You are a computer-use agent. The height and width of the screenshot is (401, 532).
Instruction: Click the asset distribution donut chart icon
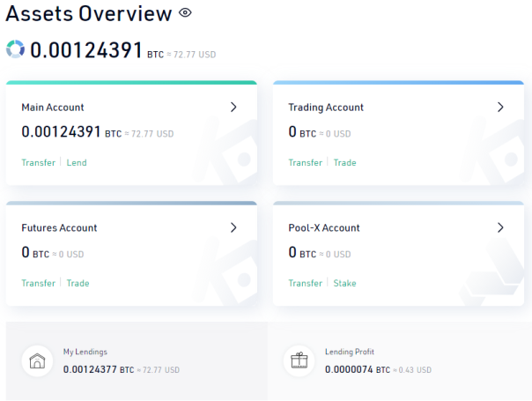click(15, 48)
